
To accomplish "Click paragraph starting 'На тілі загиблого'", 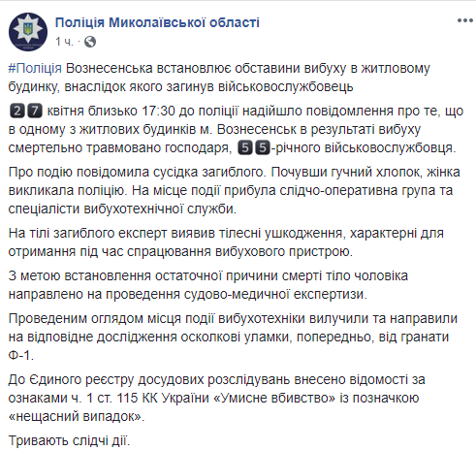I will pos(226,242).
